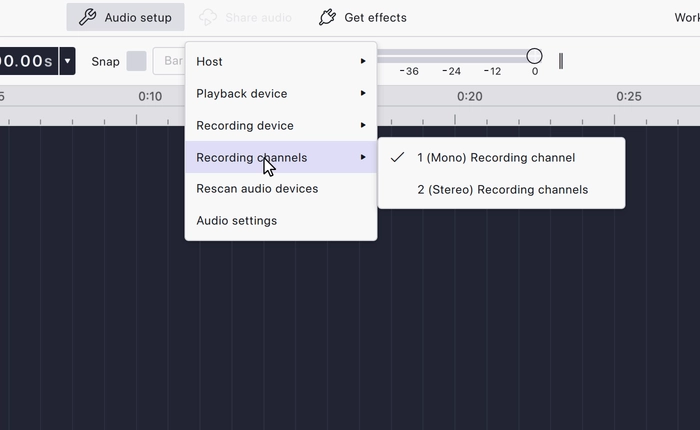
Task: Open the time display format dropdown arrow
Action: (67, 61)
